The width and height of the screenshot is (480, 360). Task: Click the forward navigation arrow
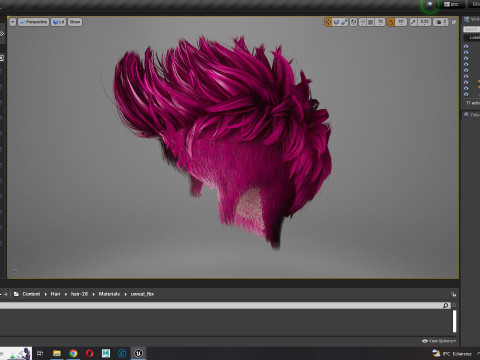pyautogui.click(x=6, y=294)
